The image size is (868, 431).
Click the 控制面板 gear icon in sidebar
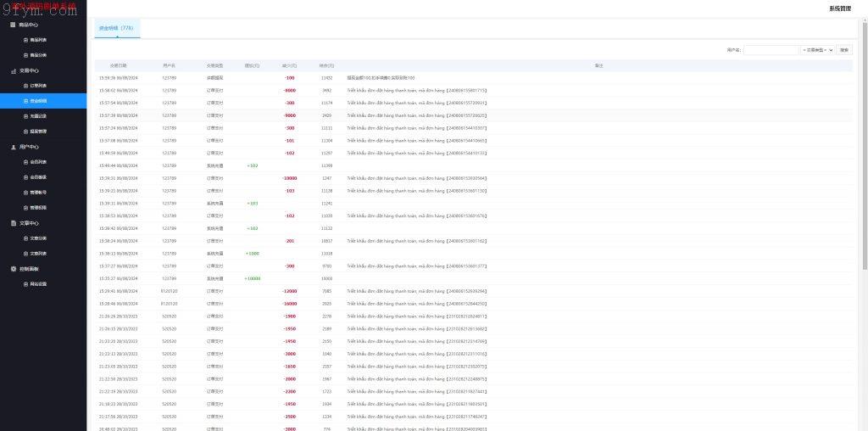[13, 269]
